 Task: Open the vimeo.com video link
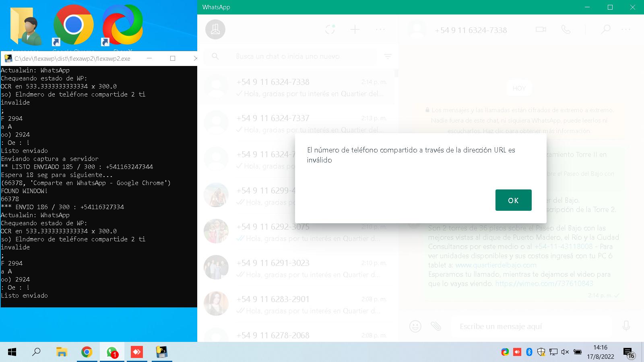[x=544, y=284]
